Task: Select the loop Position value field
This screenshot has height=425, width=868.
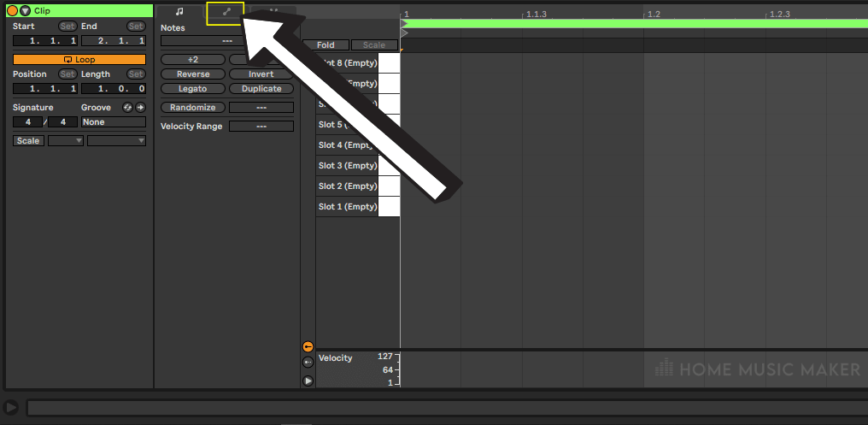Action: click(45, 89)
